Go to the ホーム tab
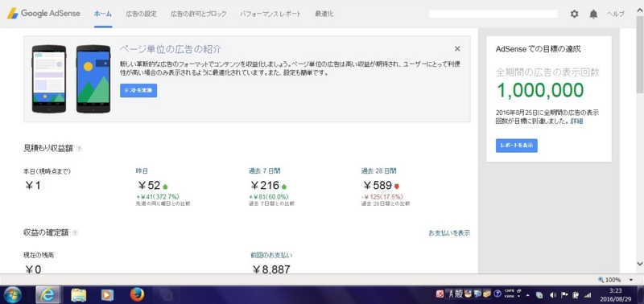The width and height of the screenshot is (644, 304). (103, 14)
